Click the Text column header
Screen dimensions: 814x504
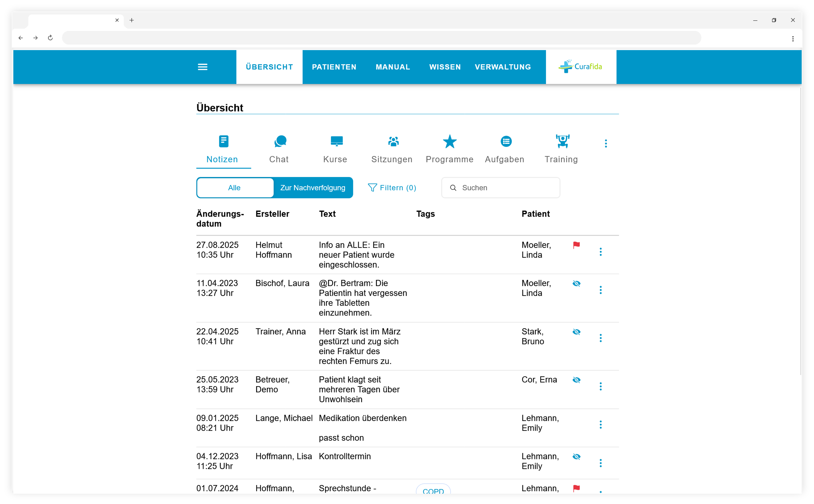point(327,214)
